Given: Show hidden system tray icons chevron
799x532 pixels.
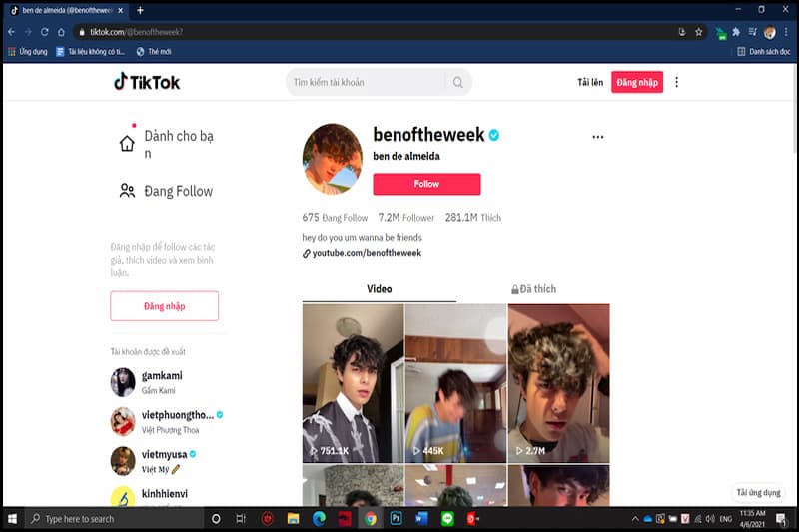Looking at the screenshot, I should pyautogui.click(x=633, y=519).
